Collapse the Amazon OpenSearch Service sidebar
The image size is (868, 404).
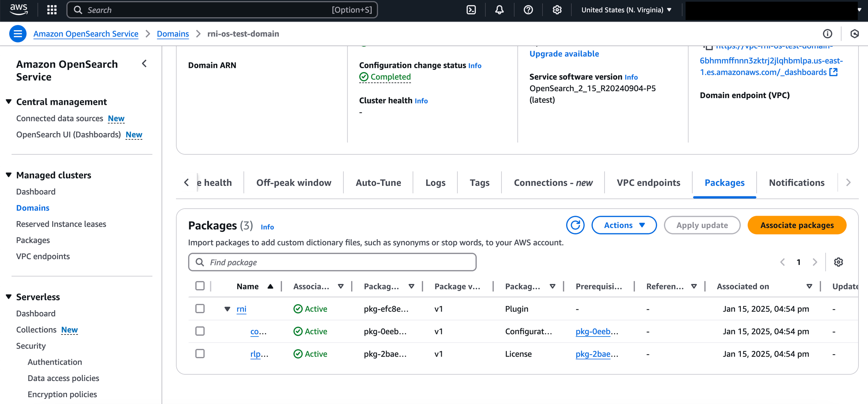click(144, 63)
